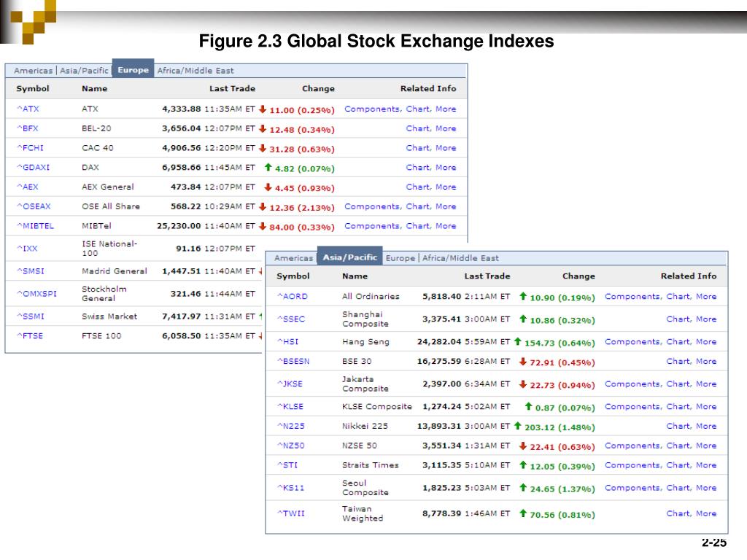This screenshot has height=560, width=747.
Task: Switch to Americas tab in the Europe table
Action: tap(33, 71)
